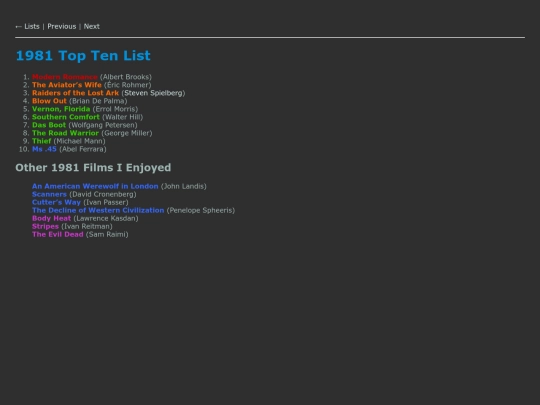Select director name Wolfgang Petersen
540x405 pixels.
coord(103,125)
